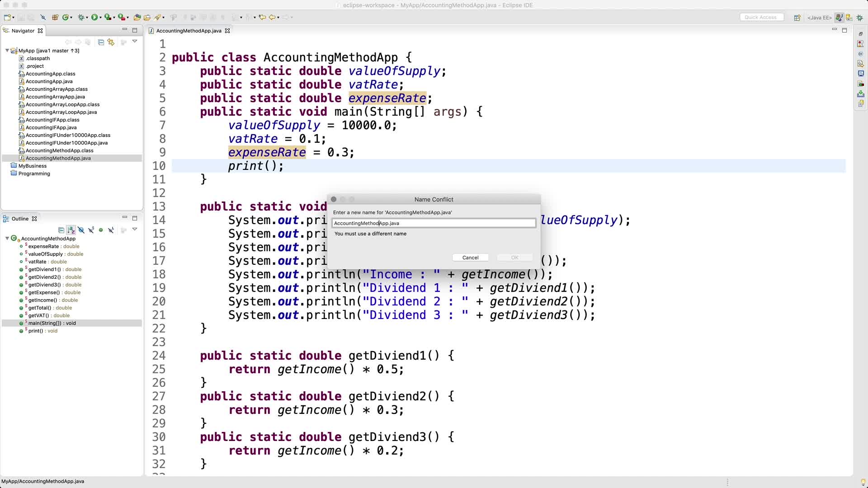Image resolution: width=868 pixels, height=488 pixels.
Task: Select the Java perspective icon
Action: click(840, 18)
